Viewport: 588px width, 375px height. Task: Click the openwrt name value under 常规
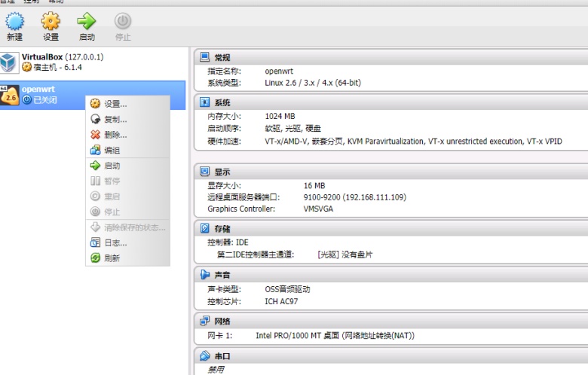pyautogui.click(x=279, y=72)
